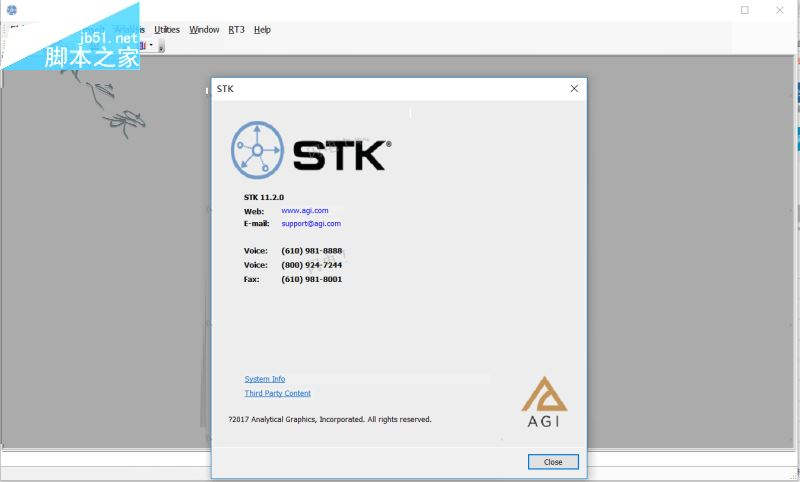Click the 2017 Analytical Graphics copyright text

[330, 419]
